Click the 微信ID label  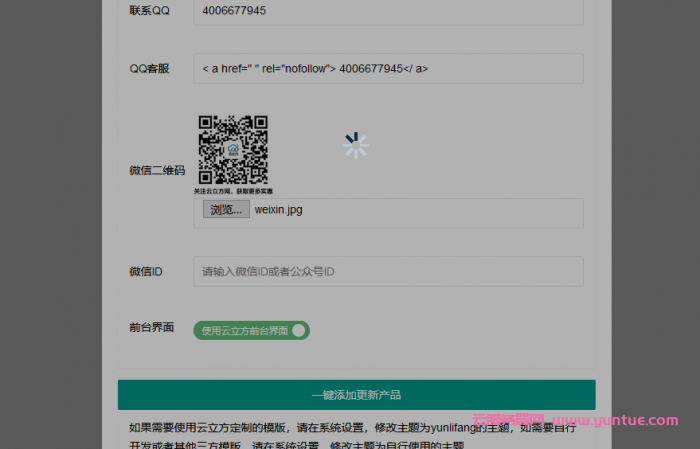[x=146, y=271]
